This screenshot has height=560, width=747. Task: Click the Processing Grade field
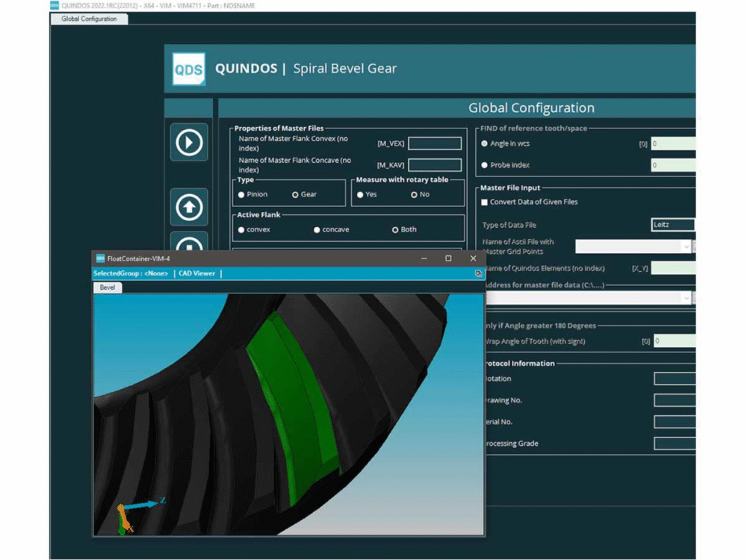pyautogui.click(x=675, y=444)
